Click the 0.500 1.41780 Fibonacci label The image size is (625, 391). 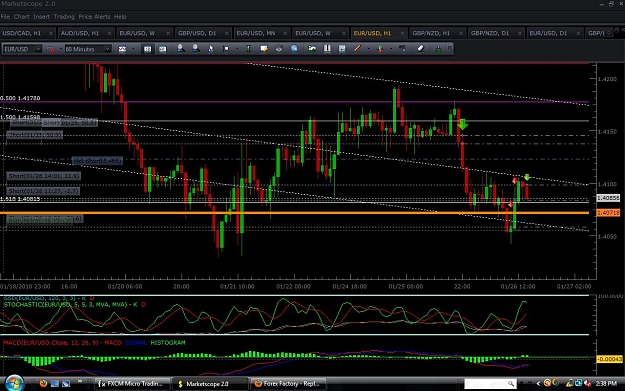pos(20,98)
